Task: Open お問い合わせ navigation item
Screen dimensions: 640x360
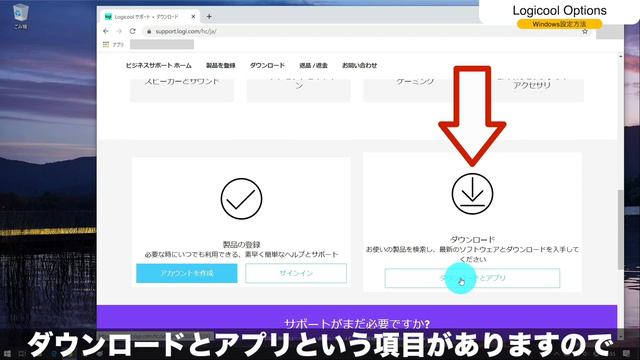Action: coord(359,65)
